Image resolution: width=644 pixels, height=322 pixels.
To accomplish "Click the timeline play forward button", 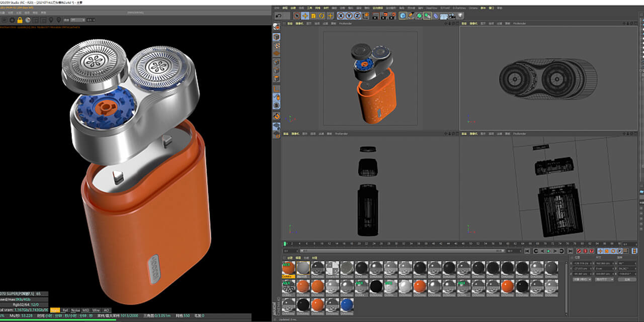I will coord(549,251).
